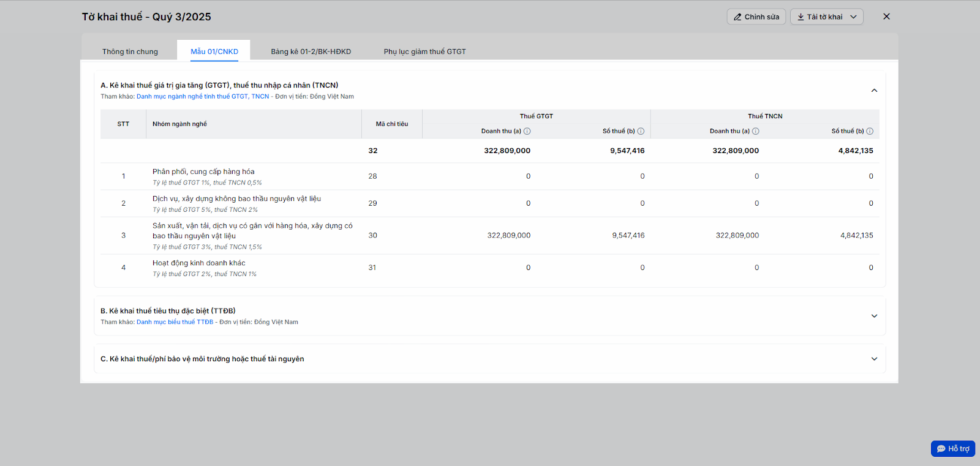This screenshot has width=980, height=466.
Task: Click the Hoạt động kinh doanh khác row
Action: pos(198,263)
